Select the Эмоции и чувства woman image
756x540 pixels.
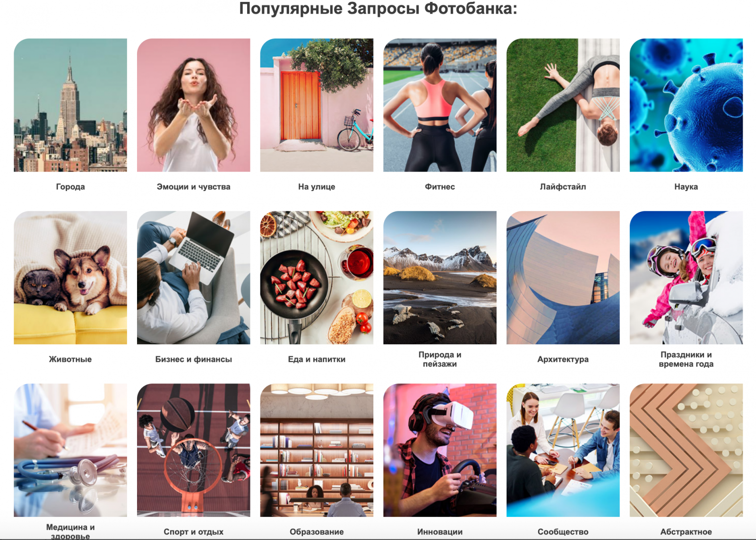pyautogui.click(x=194, y=105)
